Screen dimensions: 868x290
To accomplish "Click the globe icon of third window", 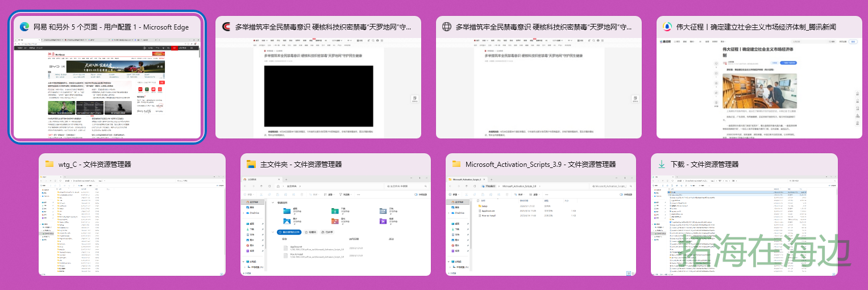I will tap(447, 27).
